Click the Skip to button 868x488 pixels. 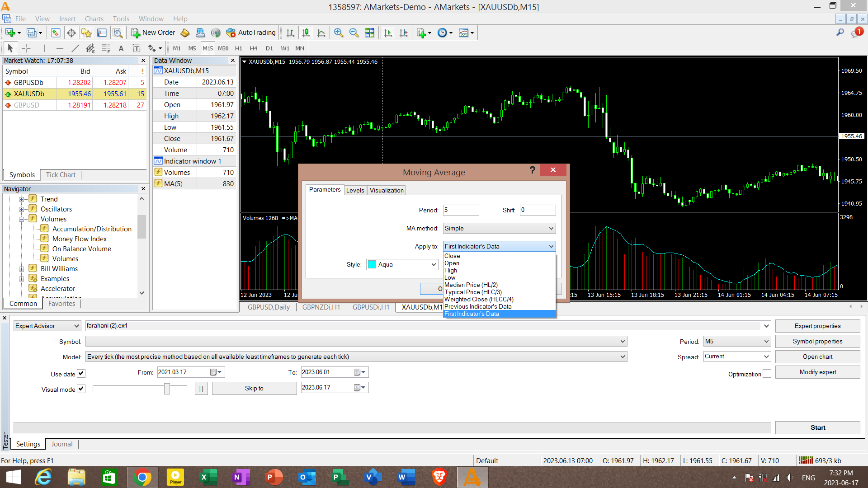coord(254,388)
